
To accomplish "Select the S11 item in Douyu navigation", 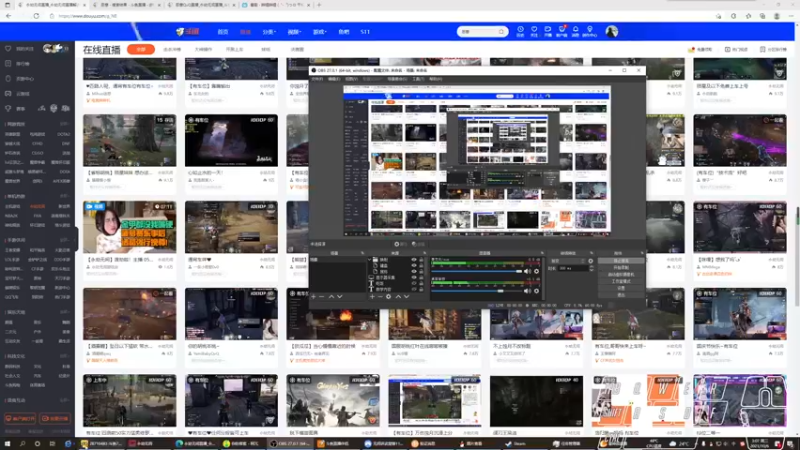I will pyautogui.click(x=365, y=32).
